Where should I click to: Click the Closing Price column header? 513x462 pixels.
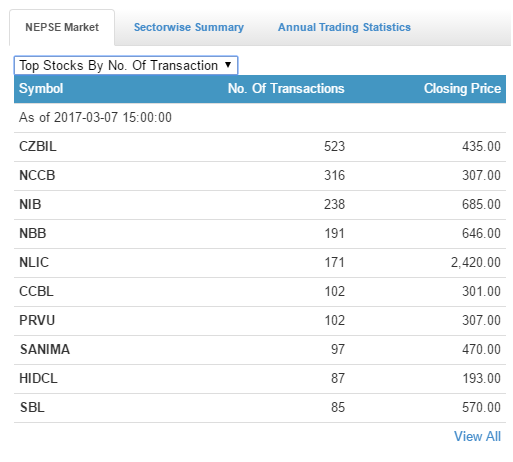point(462,89)
